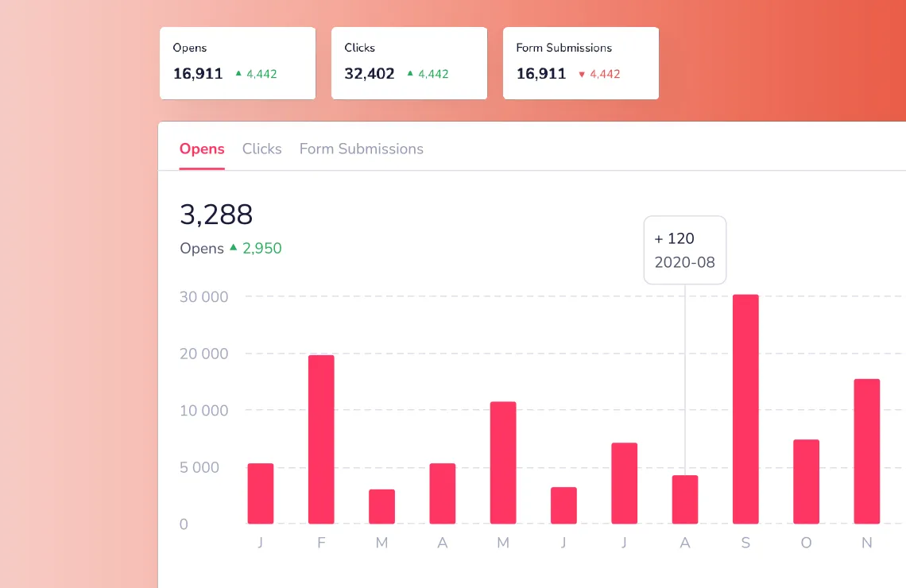Select the October bar in the chart
This screenshot has width=906, height=588.
coord(806,481)
